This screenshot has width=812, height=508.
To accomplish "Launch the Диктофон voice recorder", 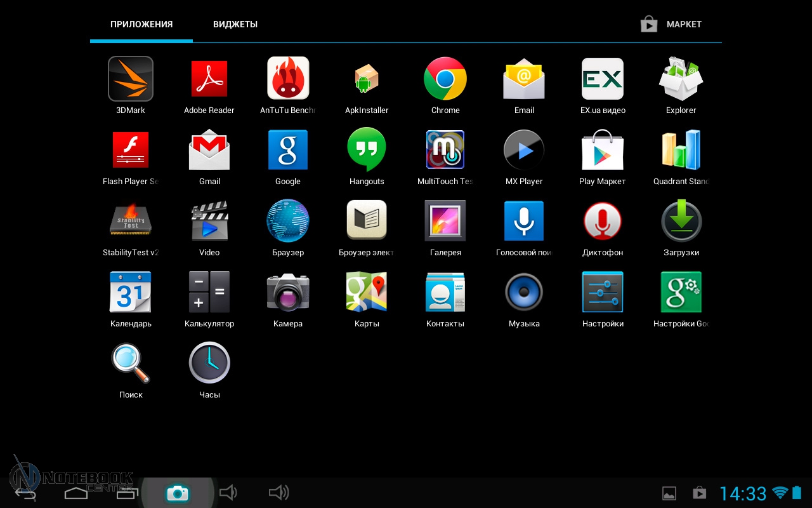I will tap(603, 222).
